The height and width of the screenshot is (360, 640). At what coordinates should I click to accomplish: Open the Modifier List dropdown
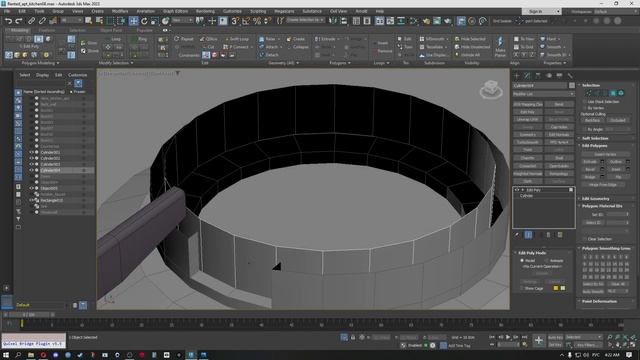(x=544, y=94)
